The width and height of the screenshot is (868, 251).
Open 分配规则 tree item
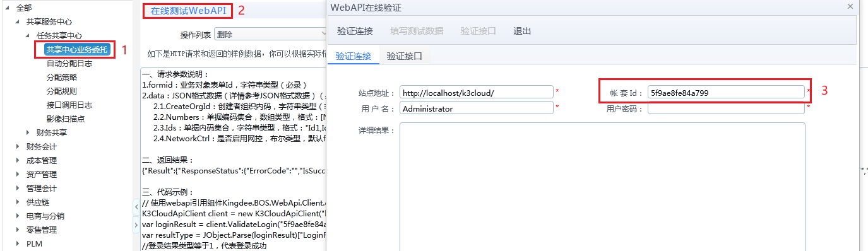click(x=62, y=91)
